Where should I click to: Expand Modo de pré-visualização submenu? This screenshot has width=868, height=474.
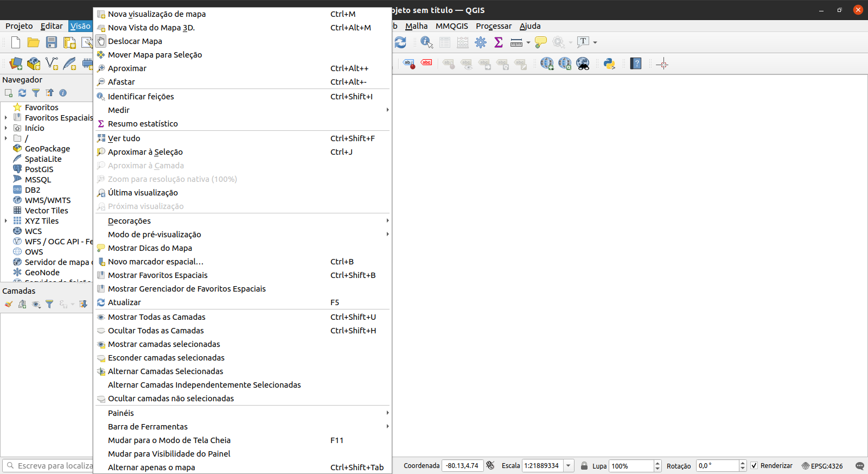click(x=242, y=235)
